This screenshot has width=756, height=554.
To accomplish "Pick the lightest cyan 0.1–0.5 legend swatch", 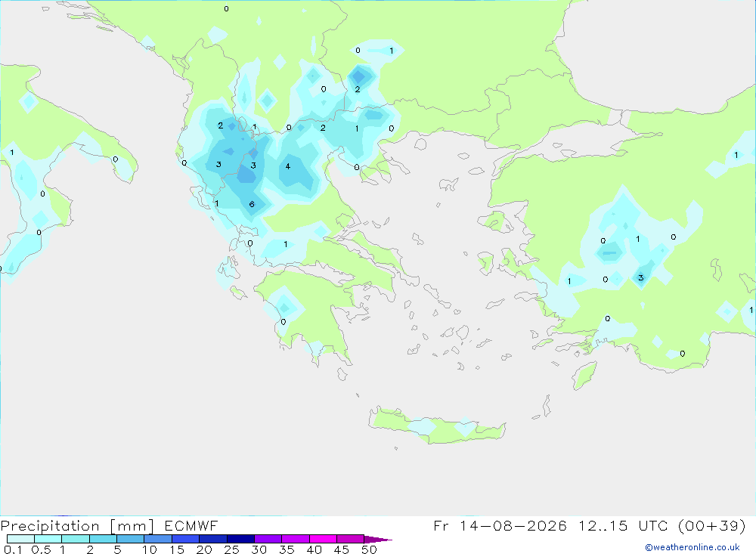I will (x=20, y=539).
